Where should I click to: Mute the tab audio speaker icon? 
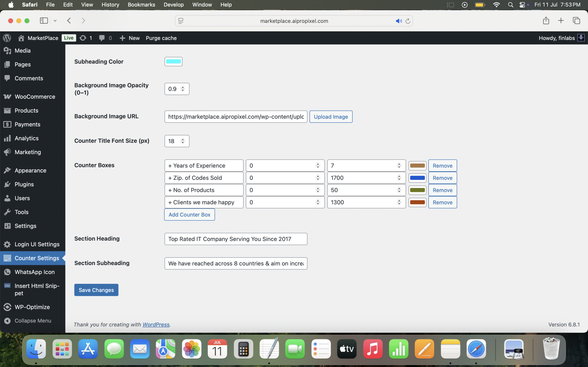click(x=399, y=21)
